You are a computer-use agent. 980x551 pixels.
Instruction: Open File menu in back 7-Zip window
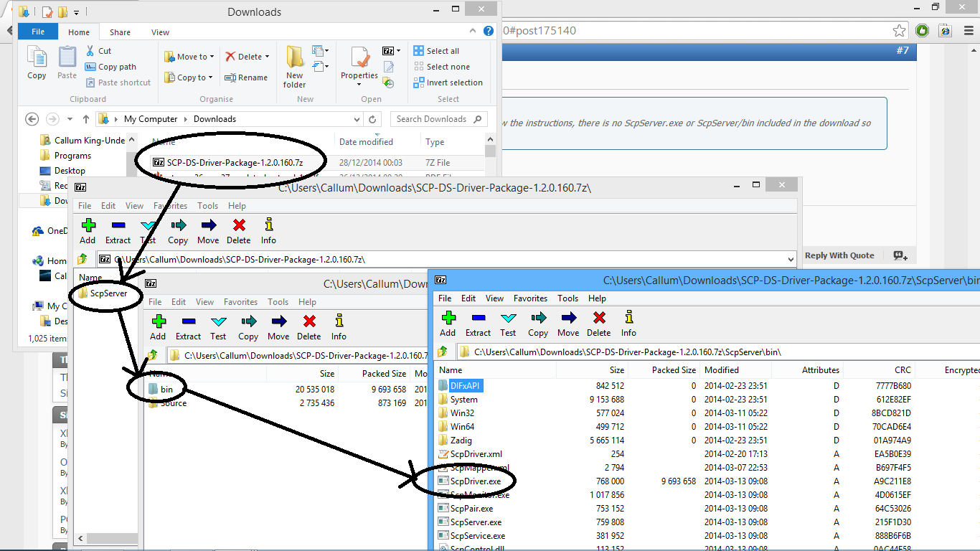85,206
